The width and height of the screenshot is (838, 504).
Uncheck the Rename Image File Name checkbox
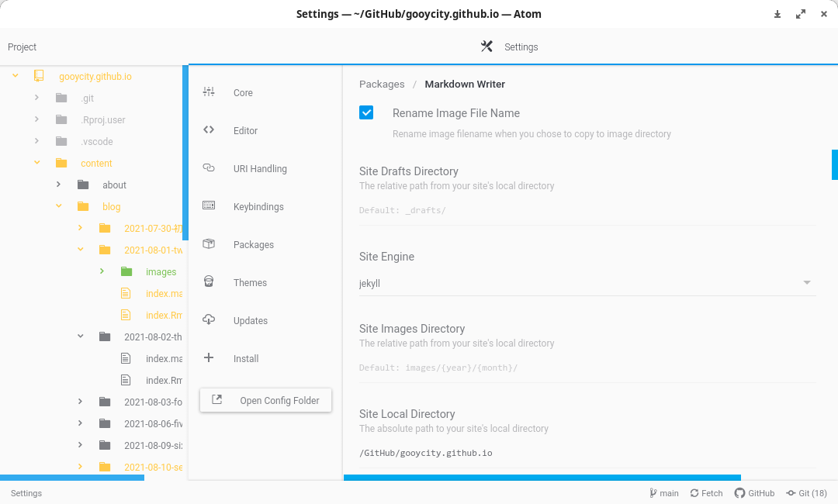[x=366, y=112]
